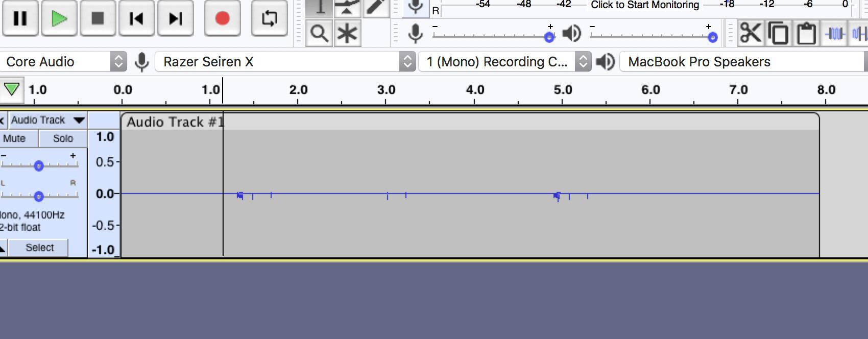The width and height of the screenshot is (868, 339).
Task: Select the Envelope tool
Action: click(347, 8)
